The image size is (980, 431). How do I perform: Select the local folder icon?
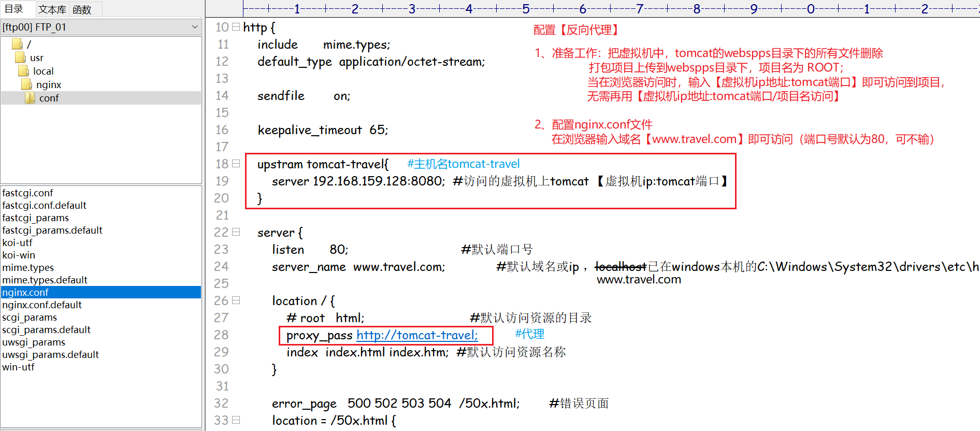[x=23, y=71]
